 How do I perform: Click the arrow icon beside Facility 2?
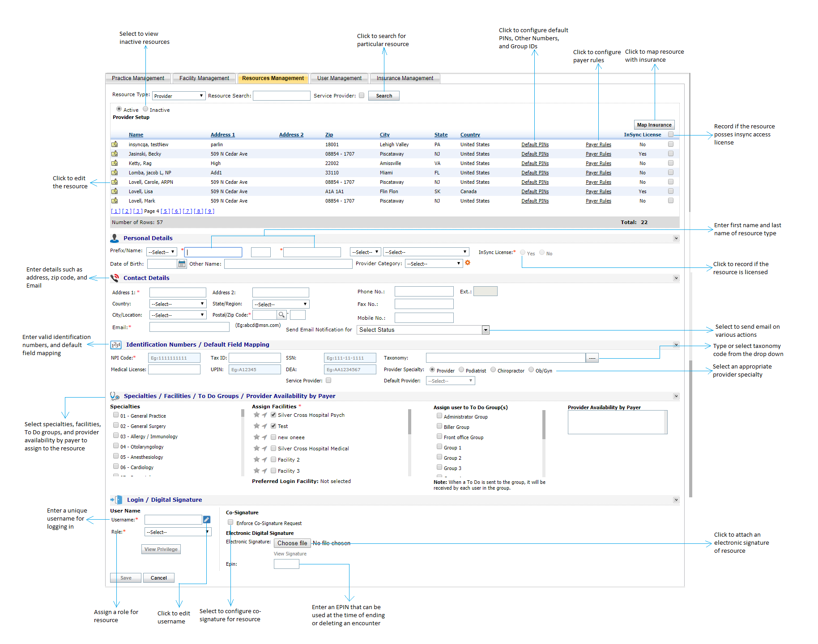pyautogui.click(x=264, y=460)
